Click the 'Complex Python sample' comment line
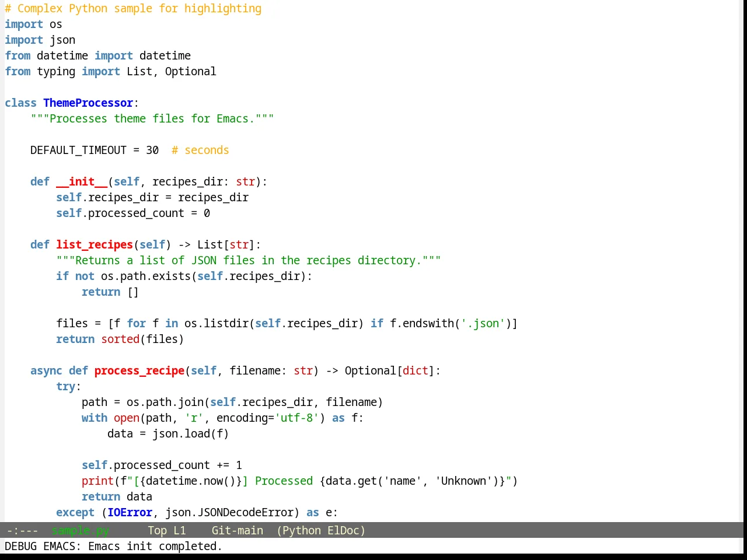Screen dimensions: 747x560 (x=133, y=8)
